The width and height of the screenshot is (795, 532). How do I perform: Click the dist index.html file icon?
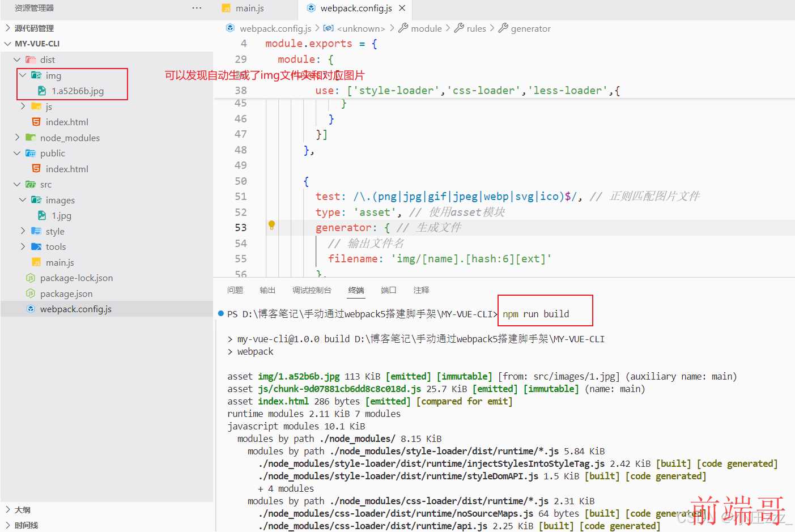tap(36, 122)
